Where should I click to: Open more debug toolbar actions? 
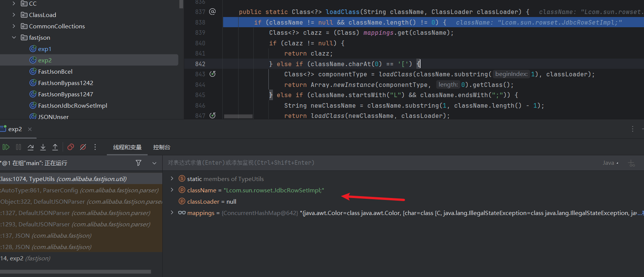pyautogui.click(x=95, y=147)
